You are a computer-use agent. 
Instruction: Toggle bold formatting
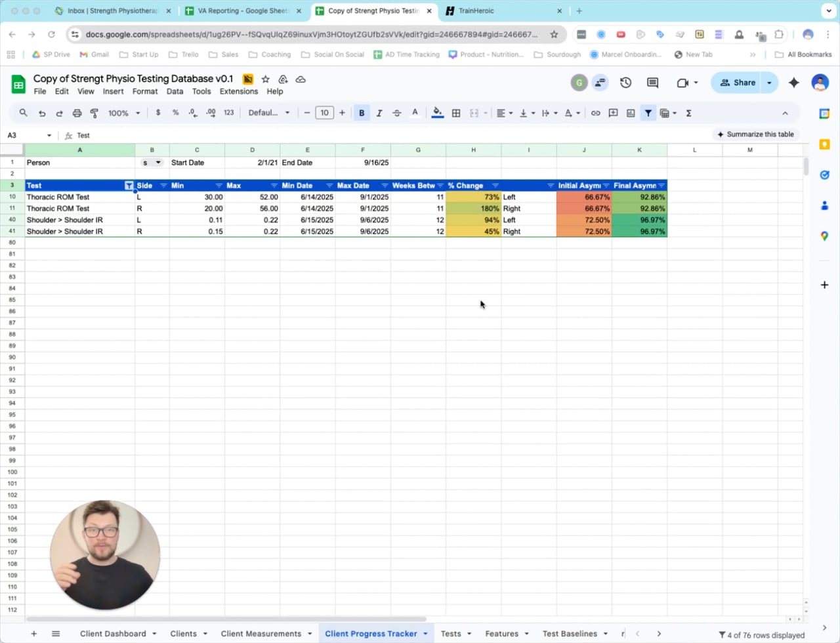(x=362, y=113)
